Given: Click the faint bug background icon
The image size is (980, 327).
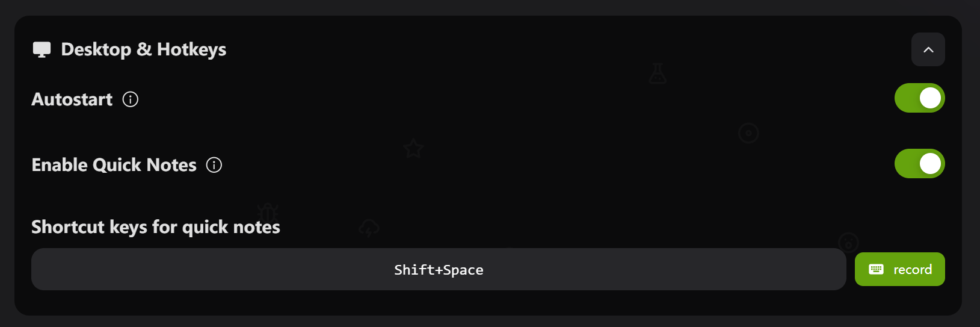Looking at the screenshot, I should [x=268, y=212].
